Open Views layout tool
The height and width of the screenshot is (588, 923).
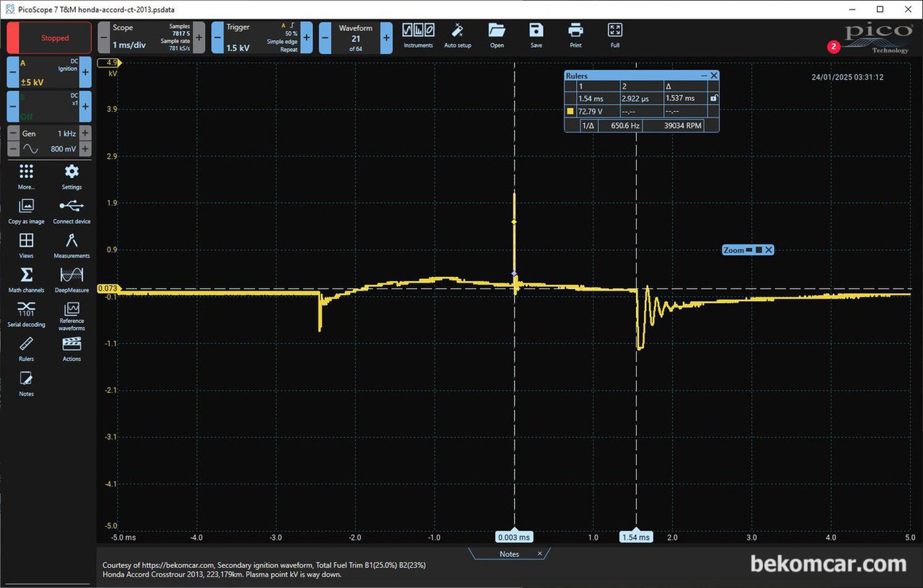(x=26, y=245)
